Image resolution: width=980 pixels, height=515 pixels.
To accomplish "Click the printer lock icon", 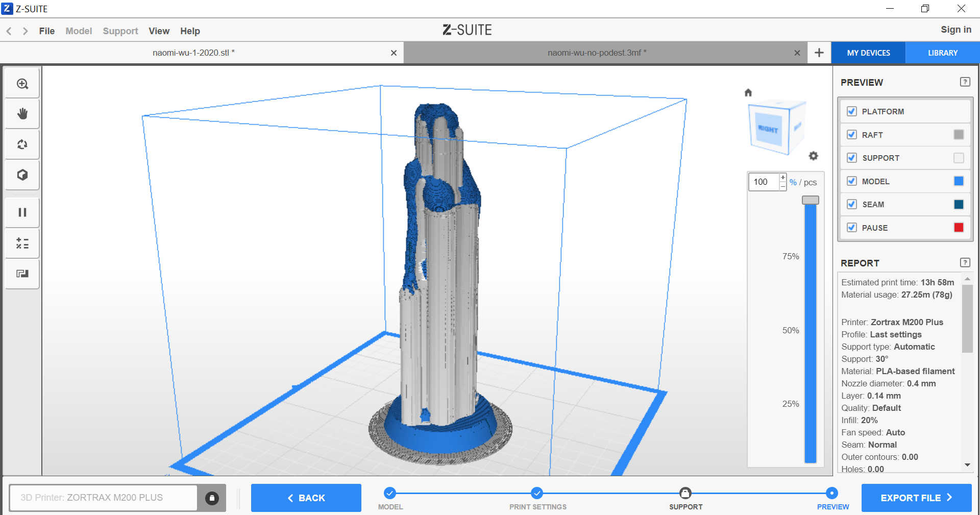I will click(212, 498).
